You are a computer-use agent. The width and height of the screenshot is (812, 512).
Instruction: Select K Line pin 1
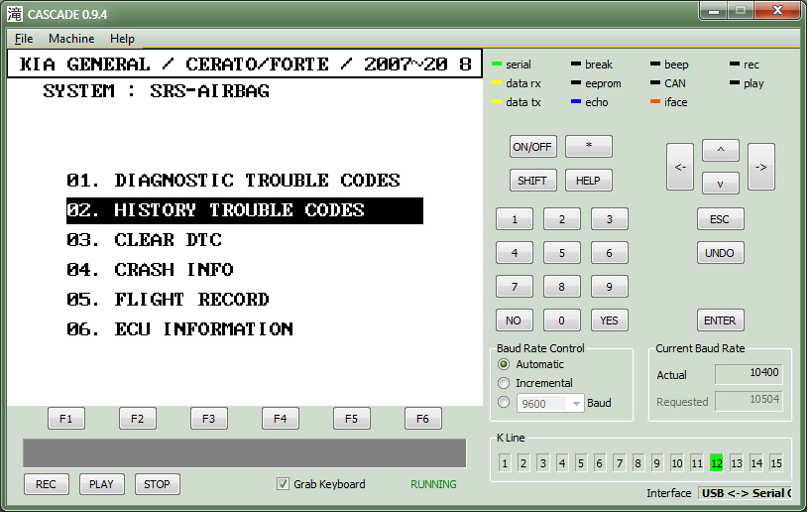point(505,462)
